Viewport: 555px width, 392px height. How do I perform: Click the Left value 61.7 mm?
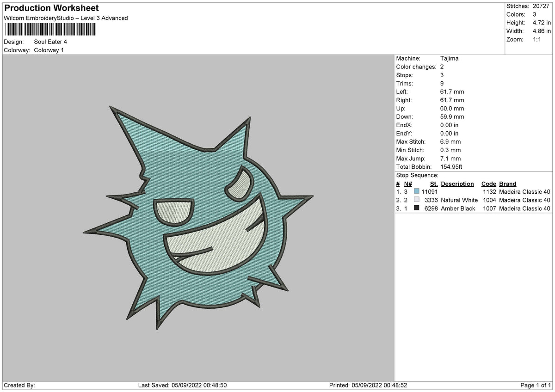coord(452,92)
